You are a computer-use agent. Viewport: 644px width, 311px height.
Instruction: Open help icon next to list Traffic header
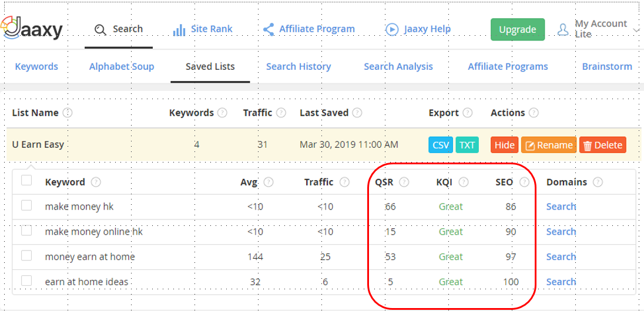click(281, 113)
